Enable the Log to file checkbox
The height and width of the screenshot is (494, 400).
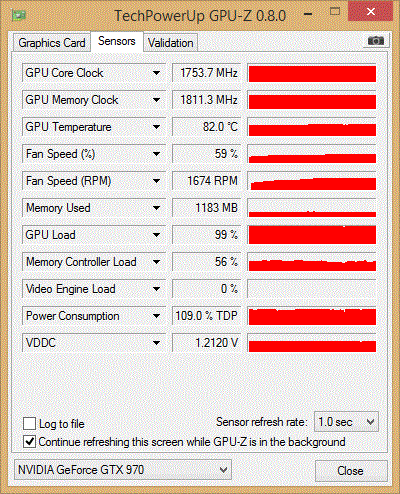point(30,424)
